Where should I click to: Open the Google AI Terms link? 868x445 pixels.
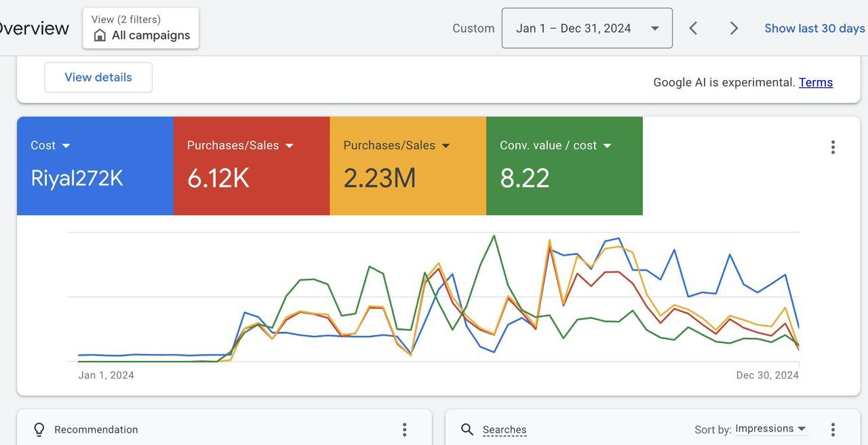(816, 82)
